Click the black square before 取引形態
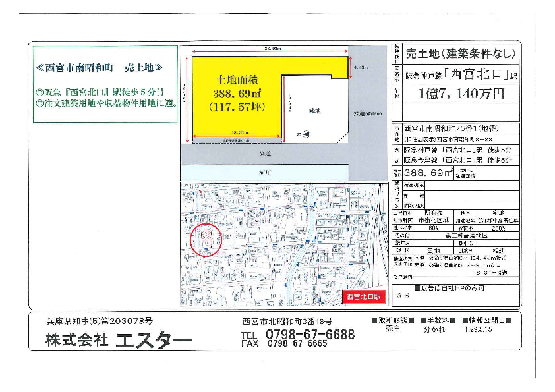Screen dimensions: 555x392 (374, 320)
